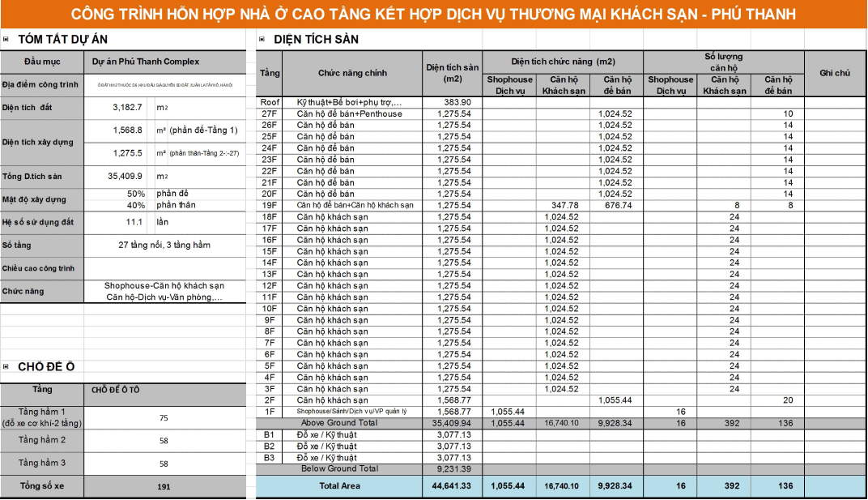
Task: Select the 'B2' basement row label
Action: 269,447
